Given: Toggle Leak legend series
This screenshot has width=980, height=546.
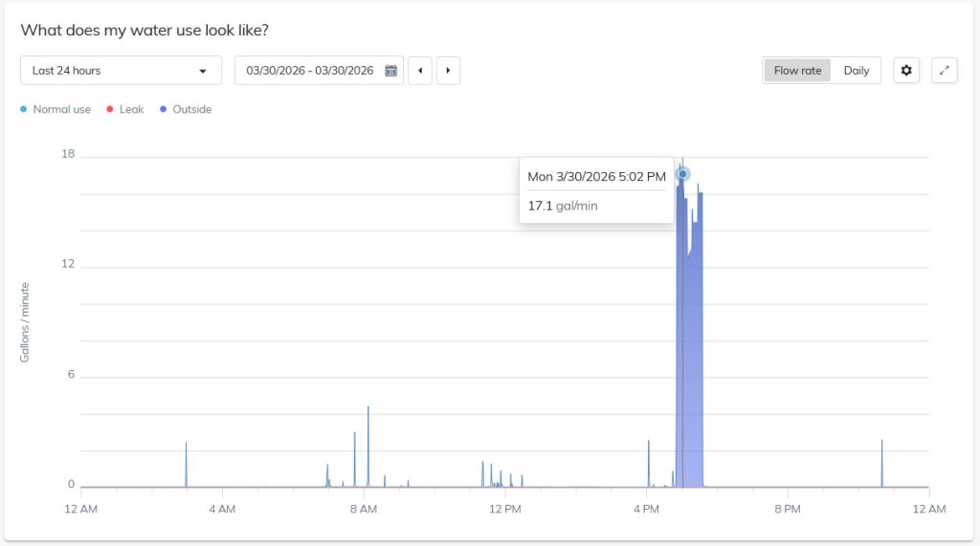Looking at the screenshot, I should tap(125, 109).
